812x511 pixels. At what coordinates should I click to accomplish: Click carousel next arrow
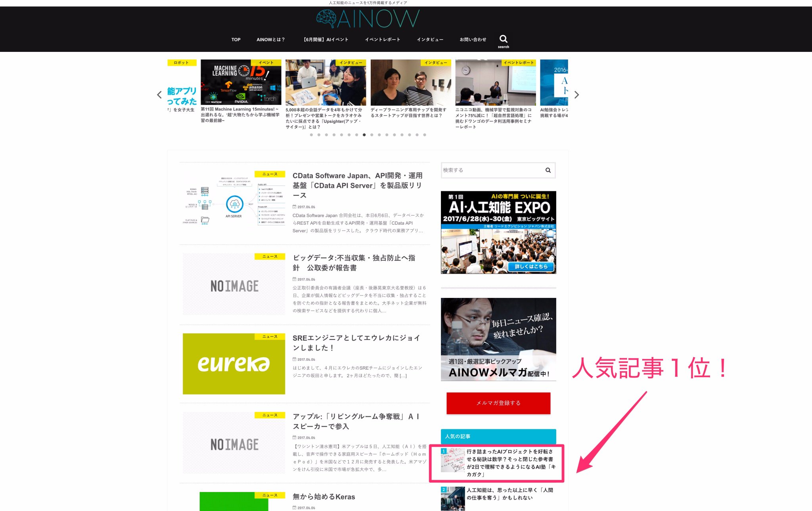click(576, 95)
